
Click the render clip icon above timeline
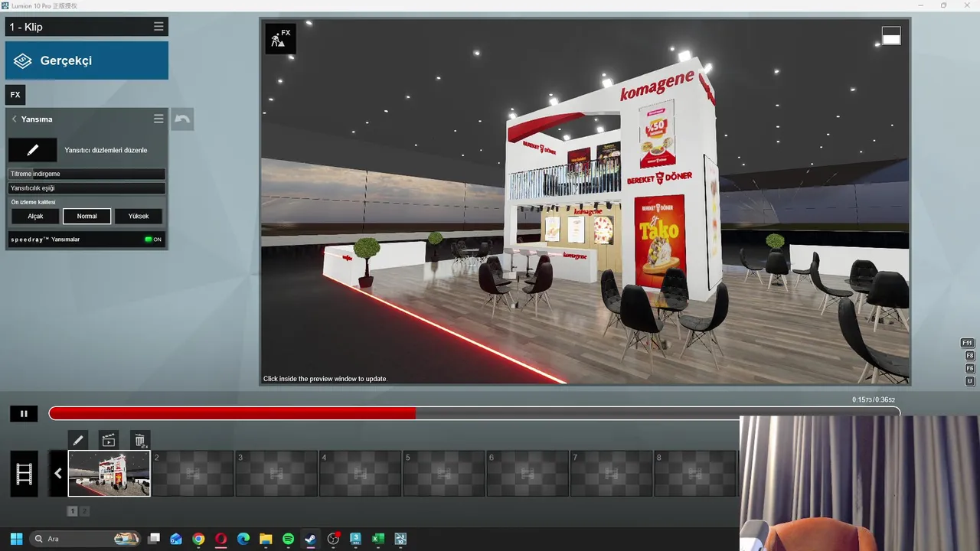point(109,440)
